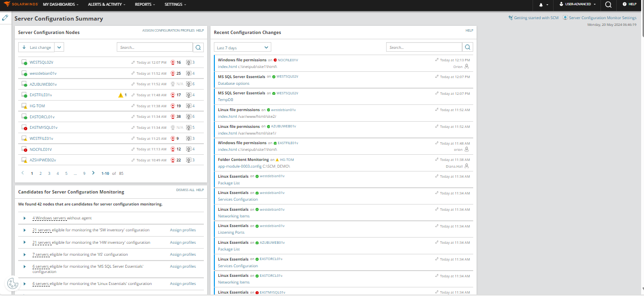The image size is (644, 296).
Task: Click NOCFILE01V in Windows file permissions change
Action: (x=288, y=60)
